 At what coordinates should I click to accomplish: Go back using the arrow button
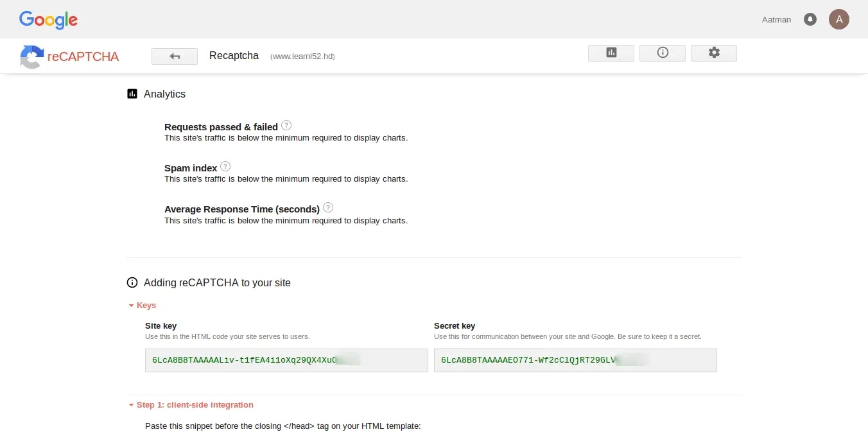pos(174,56)
